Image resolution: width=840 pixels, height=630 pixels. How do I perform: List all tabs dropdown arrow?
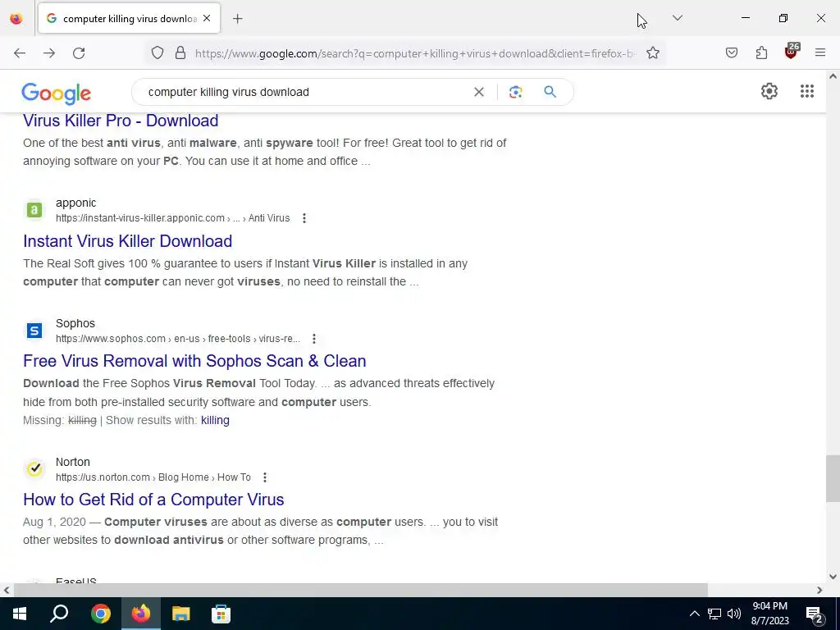pyautogui.click(x=678, y=18)
